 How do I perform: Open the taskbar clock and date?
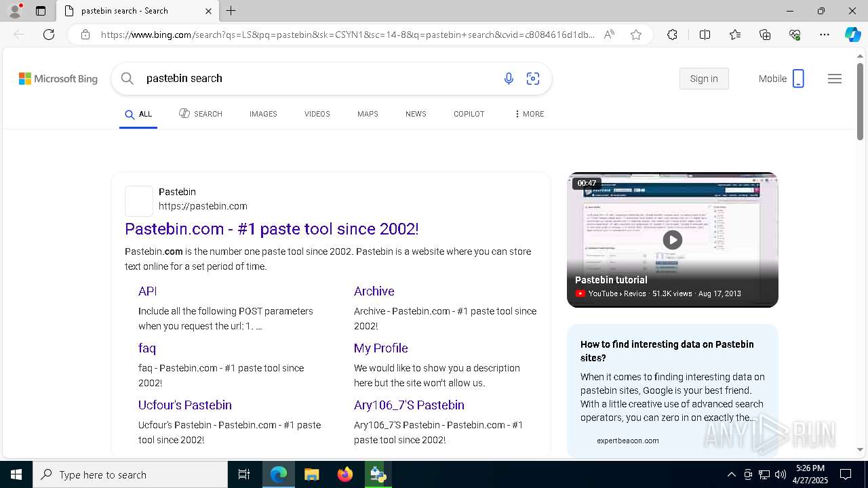click(810, 474)
